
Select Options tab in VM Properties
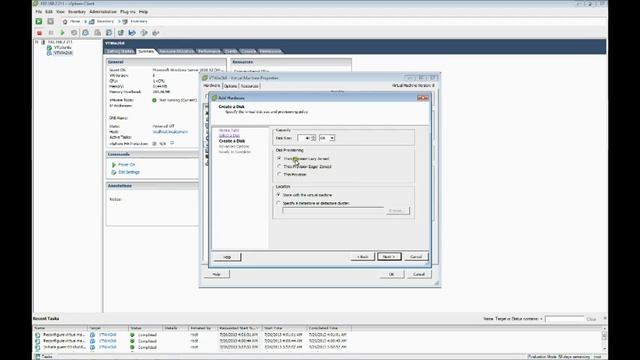coord(230,86)
